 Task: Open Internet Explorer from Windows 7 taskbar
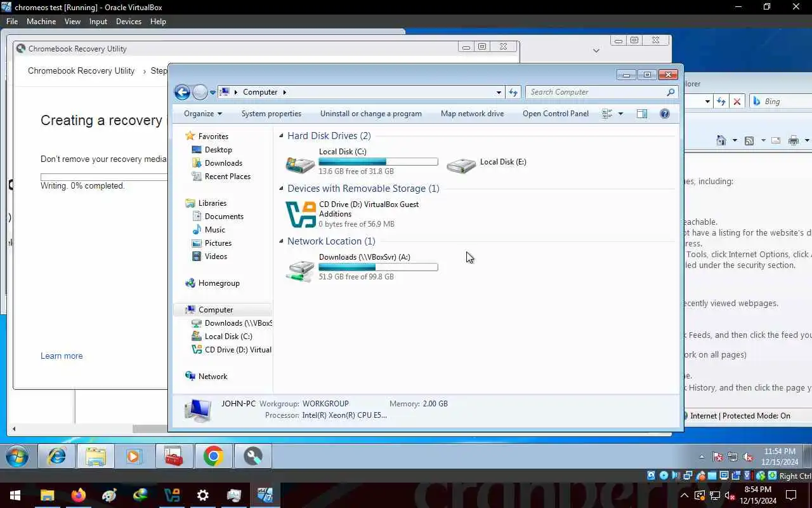coord(57,456)
